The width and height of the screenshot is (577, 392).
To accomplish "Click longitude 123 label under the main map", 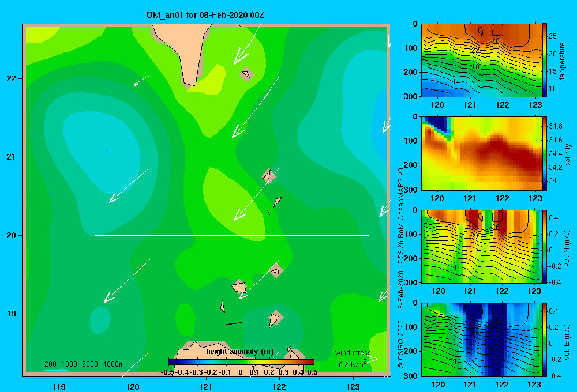I will (x=353, y=386).
